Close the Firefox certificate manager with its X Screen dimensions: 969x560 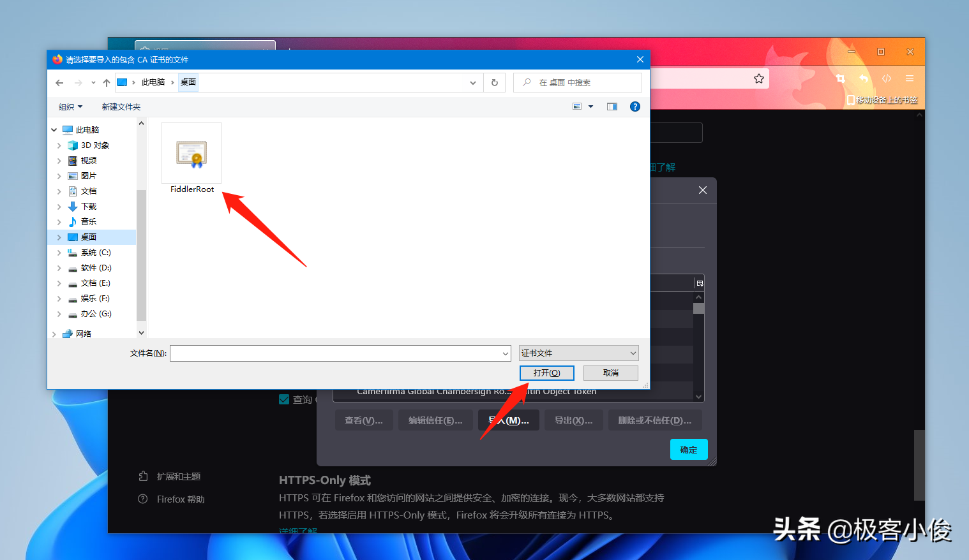[703, 190]
